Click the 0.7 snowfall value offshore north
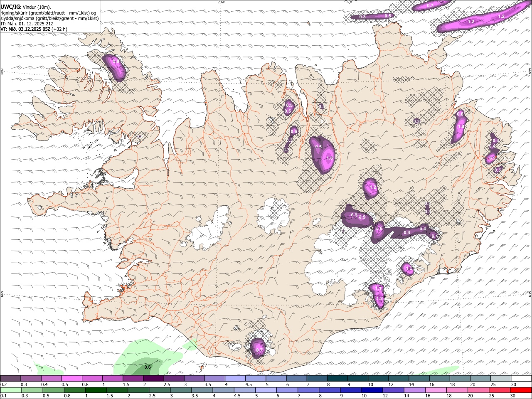532x399 pixels. 430,5
